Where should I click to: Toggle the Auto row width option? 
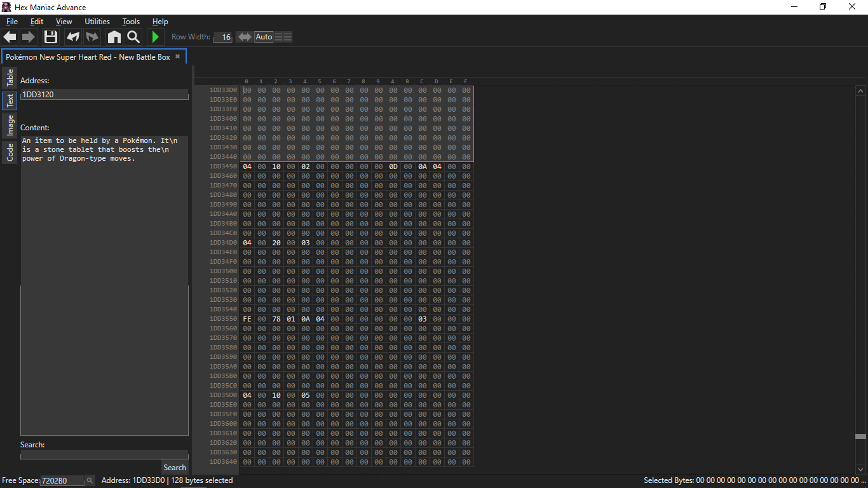[264, 37]
